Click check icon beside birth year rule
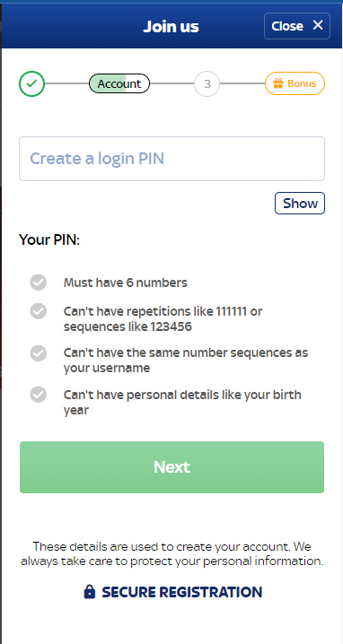Viewport: 343px width, 644px height. 39,395
